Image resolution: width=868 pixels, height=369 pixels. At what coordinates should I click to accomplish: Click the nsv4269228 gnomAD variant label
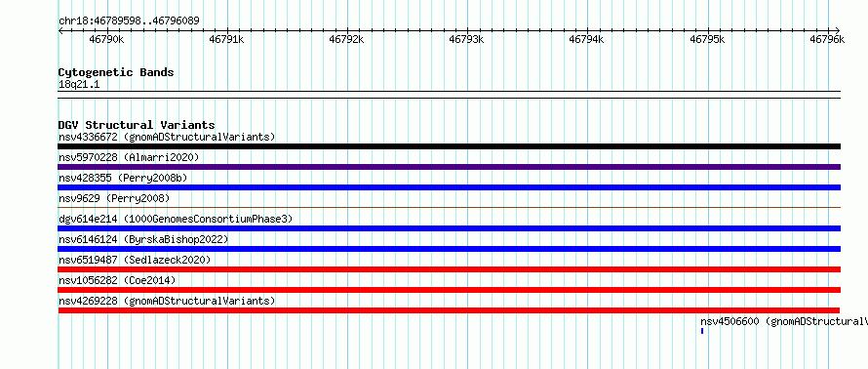167,301
